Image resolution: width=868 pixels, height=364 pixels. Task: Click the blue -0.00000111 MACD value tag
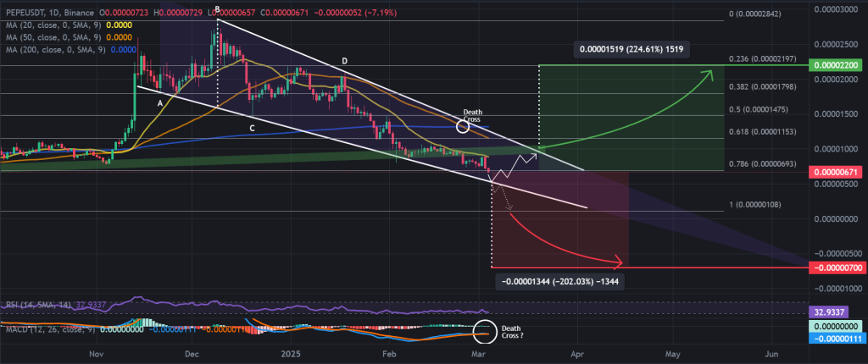tap(838, 338)
